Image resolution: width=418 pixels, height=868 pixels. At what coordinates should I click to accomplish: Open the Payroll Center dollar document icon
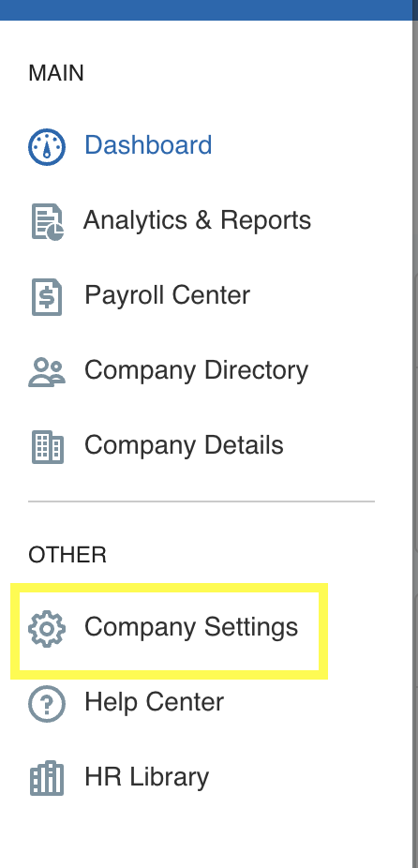click(47, 297)
